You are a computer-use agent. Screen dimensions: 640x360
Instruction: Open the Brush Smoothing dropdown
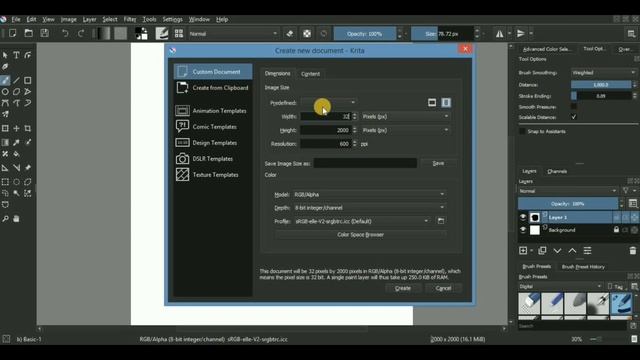point(603,73)
